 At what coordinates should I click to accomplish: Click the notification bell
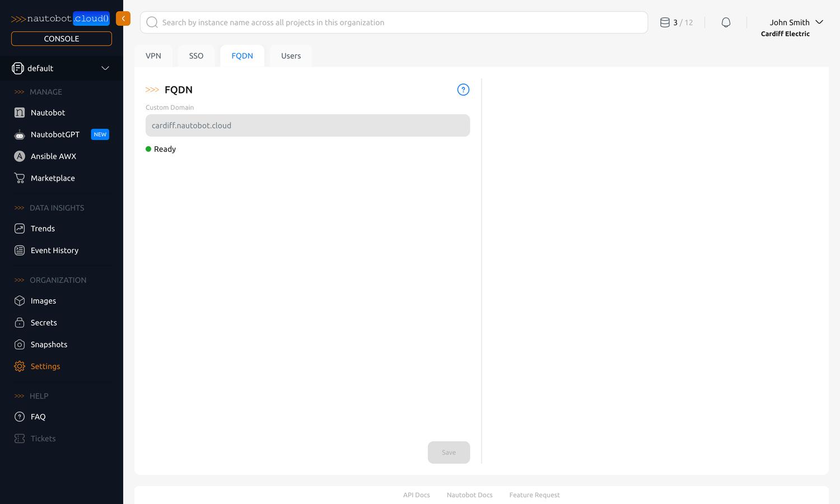[726, 22]
